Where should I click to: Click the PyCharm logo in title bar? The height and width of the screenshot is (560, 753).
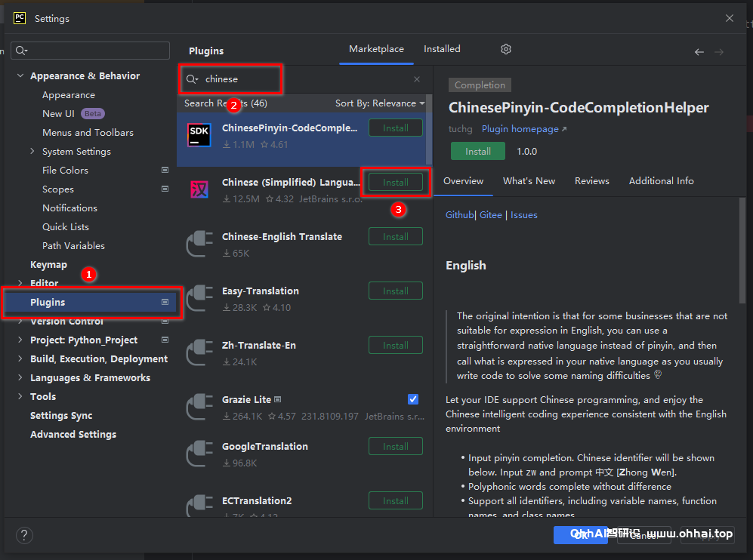coord(19,18)
